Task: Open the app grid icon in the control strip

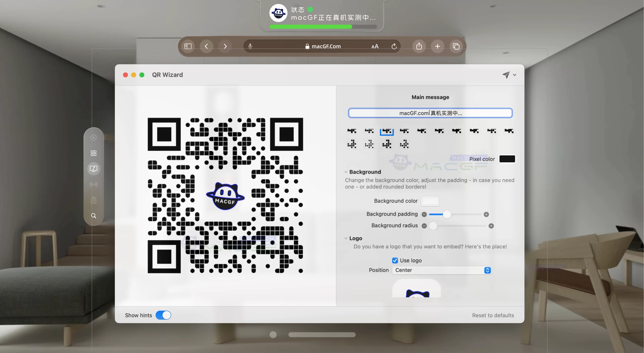Action: pos(93,153)
